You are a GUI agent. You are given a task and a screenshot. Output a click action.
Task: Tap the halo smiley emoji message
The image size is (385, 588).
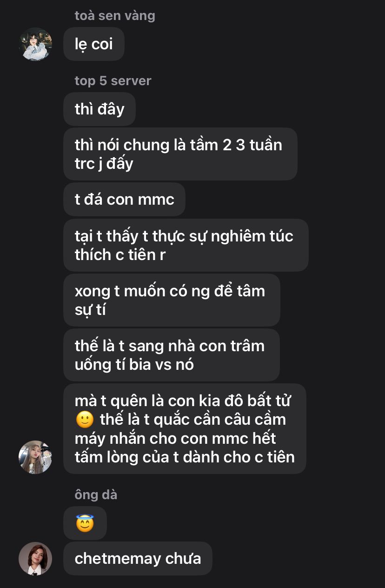[x=85, y=523]
